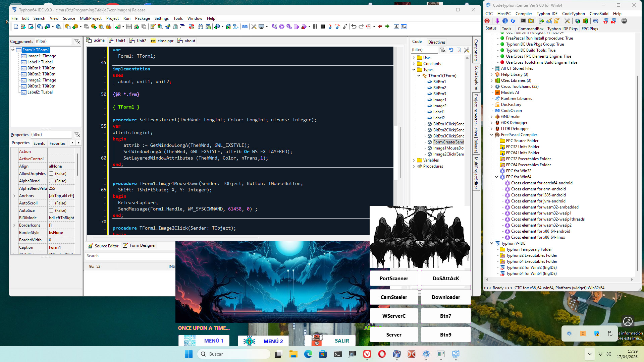The width and height of the screenshot is (644, 362).
Task: Toggle the AlphaBlend checkbox
Action: [51, 181]
